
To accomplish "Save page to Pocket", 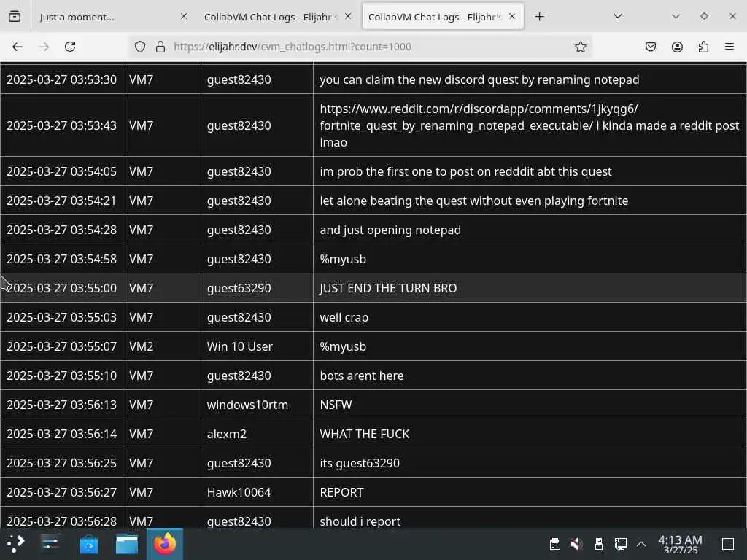I will pyautogui.click(x=651, y=47).
